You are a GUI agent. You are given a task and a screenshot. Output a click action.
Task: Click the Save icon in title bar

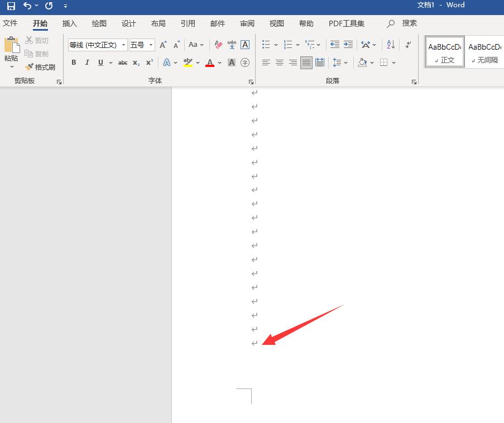11,6
